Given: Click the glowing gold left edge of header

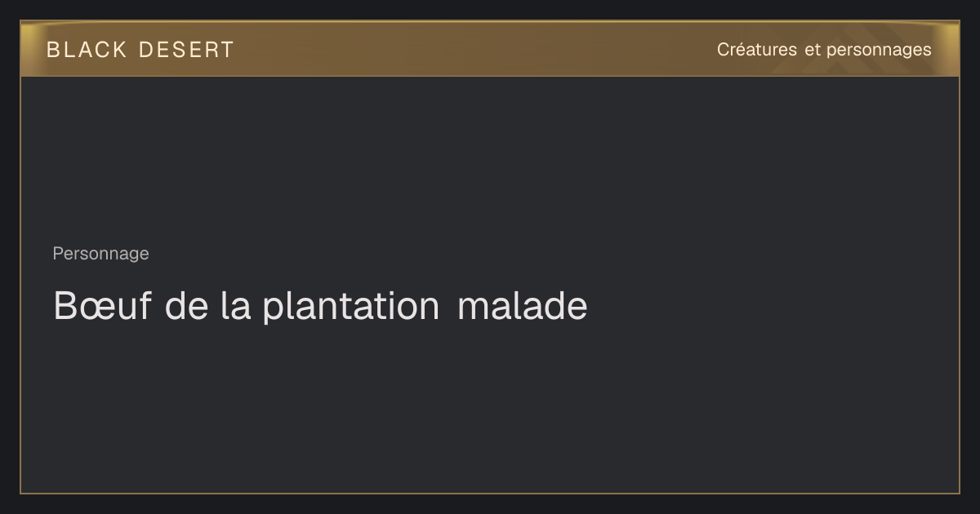Looking at the screenshot, I should (29, 49).
